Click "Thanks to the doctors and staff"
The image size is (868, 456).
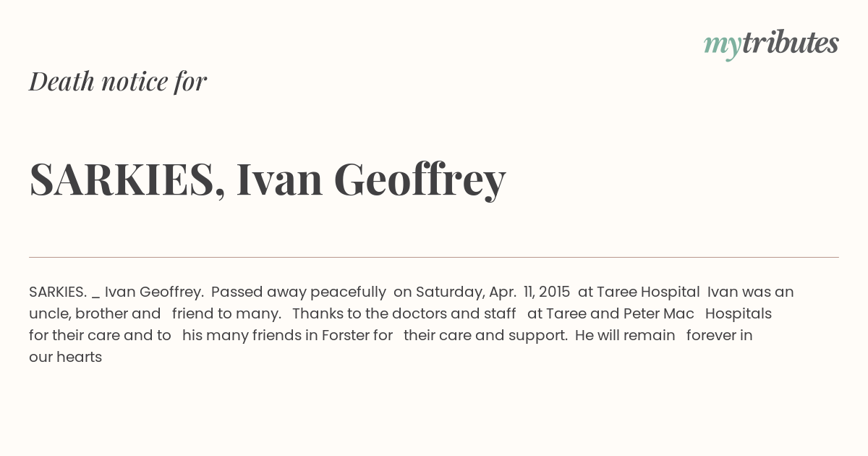click(x=404, y=313)
